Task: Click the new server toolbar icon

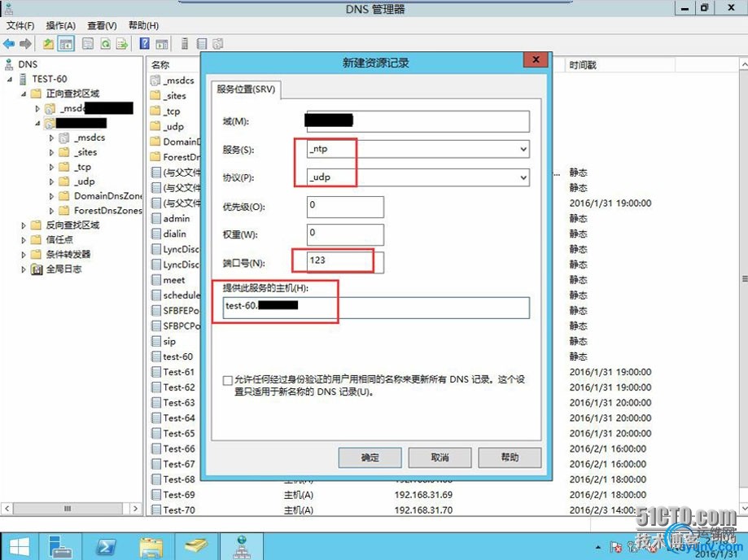Action: click(x=185, y=44)
